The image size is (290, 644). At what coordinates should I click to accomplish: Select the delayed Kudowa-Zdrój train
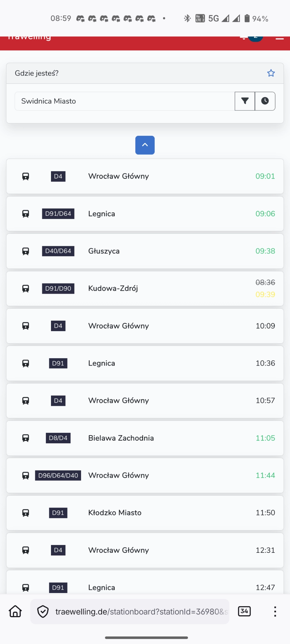point(145,288)
